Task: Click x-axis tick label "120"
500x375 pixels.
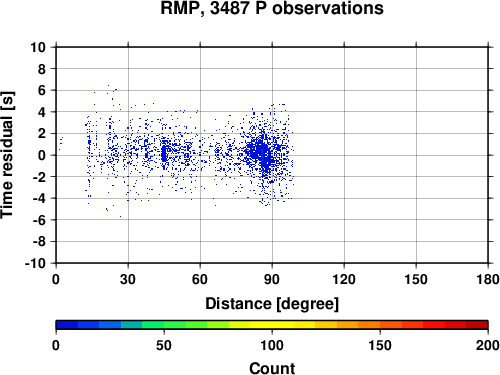Action: tap(344, 279)
